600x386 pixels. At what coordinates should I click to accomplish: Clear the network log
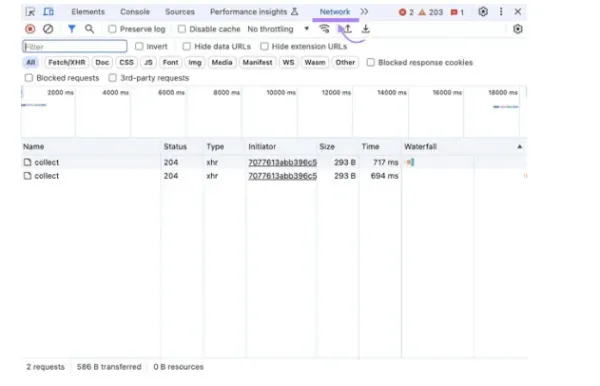pos(48,29)
